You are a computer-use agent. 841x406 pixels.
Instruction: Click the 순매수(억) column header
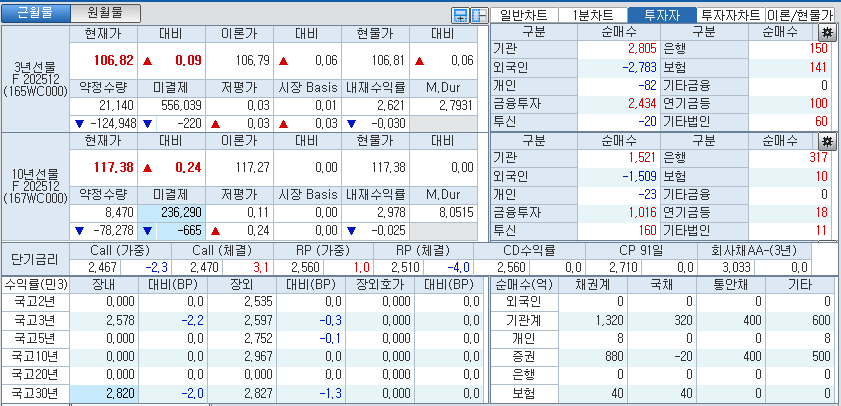pos(525,284)
